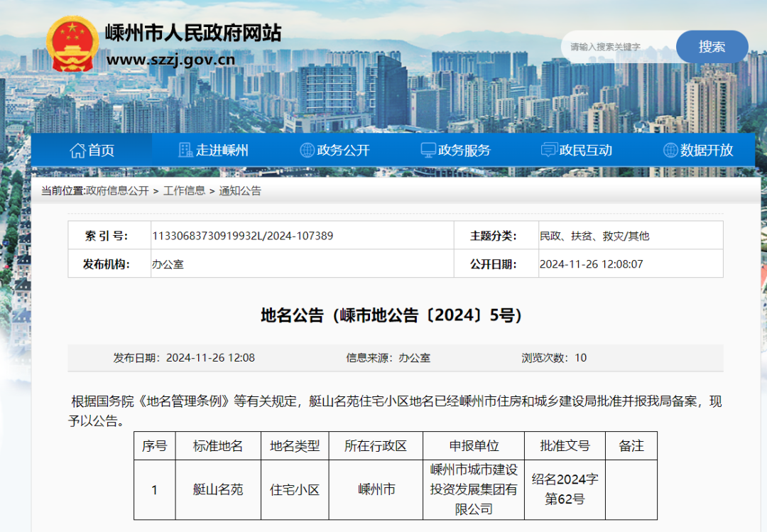The image size is (767, 532).
Task: Click the globe icon beside 数据开放
Action: [670, 151]
